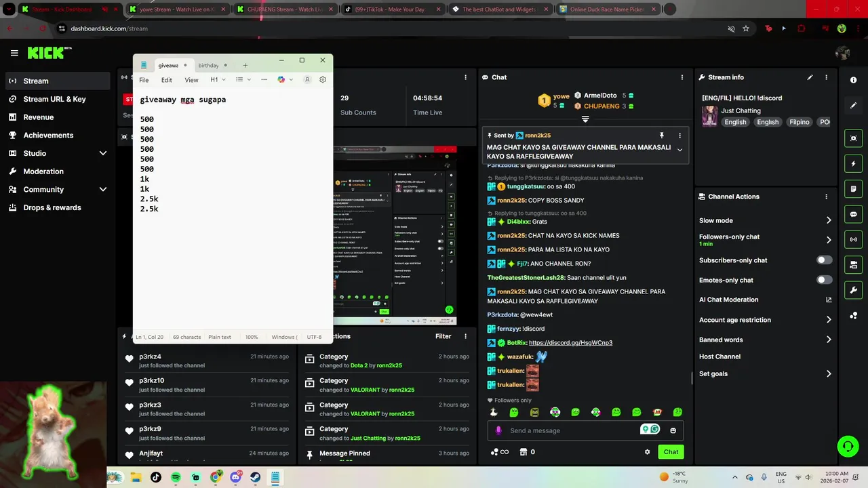868x488 pixels.
Task: Click the stream preview thumbnail
Action: 395,236
